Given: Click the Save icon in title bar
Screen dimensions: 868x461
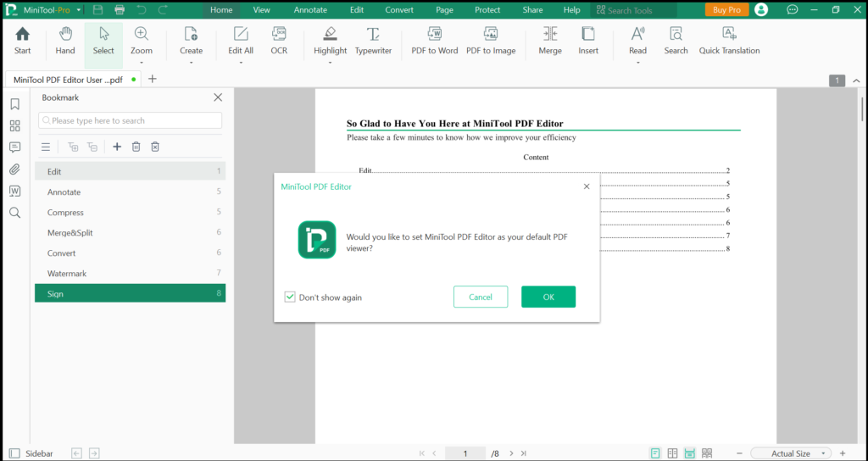Looking at the screenshot, I should pyautogui.click(x=98, y=10).
